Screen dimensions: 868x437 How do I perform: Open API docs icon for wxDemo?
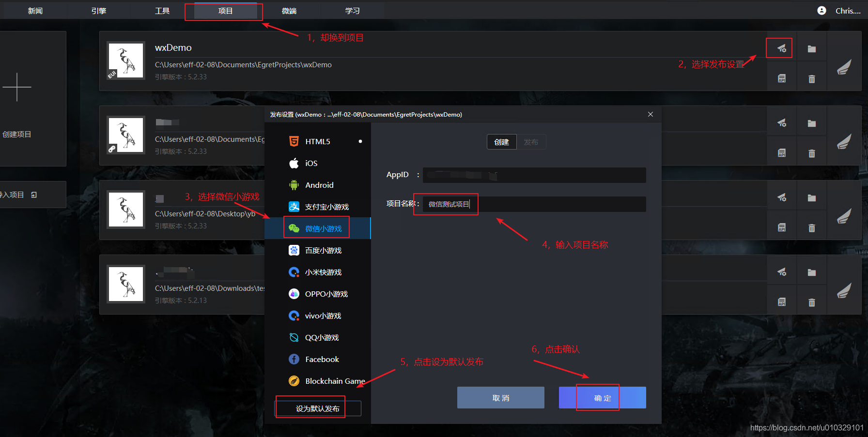coord(782,78)
